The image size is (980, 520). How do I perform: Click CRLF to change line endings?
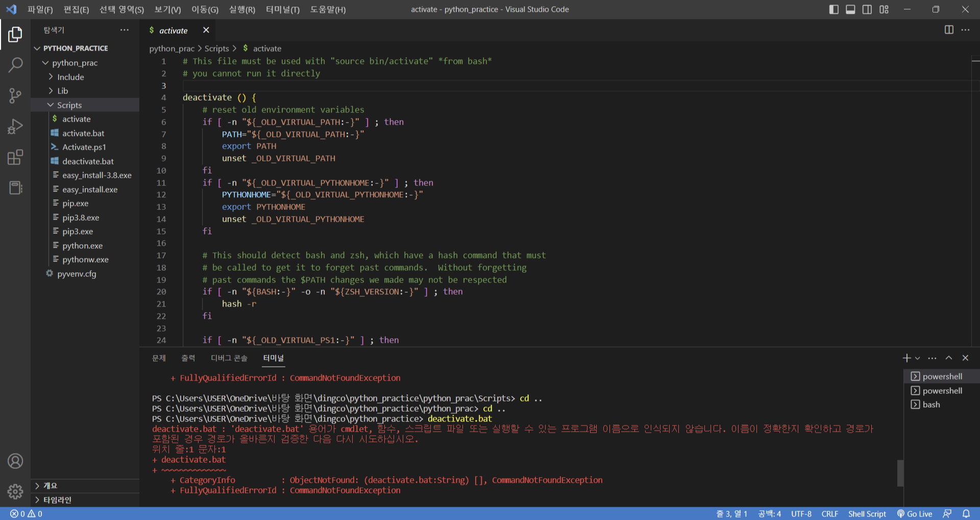pos(829,514)
